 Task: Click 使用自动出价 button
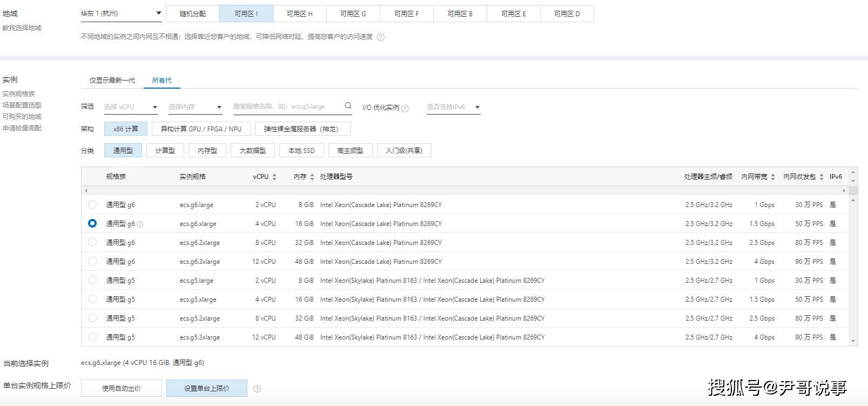click(122, 388)
